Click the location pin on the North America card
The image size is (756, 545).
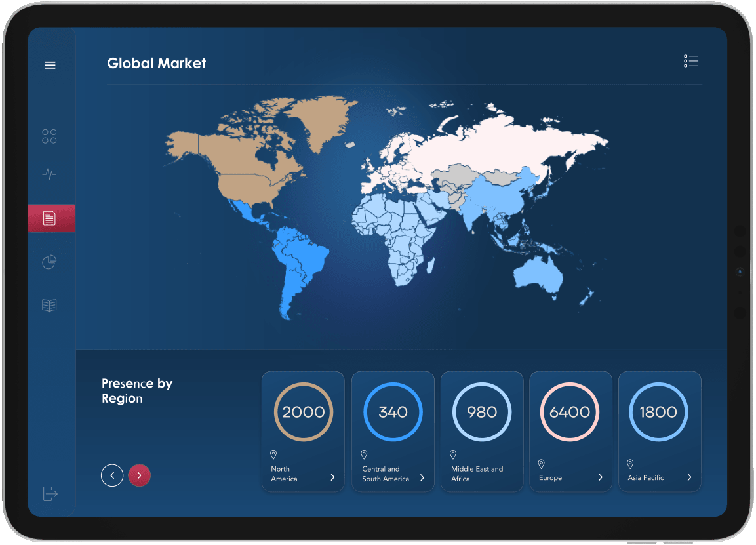(x=273, y=453)
